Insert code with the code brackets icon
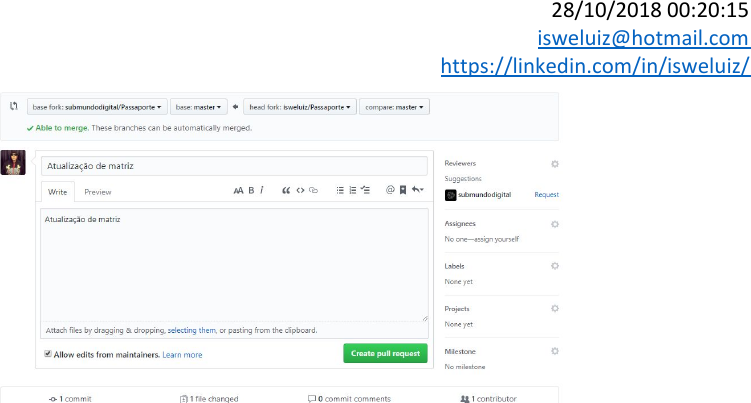Image resolution: width=751 pixels, height=403 pixels. tap(300, 190)
